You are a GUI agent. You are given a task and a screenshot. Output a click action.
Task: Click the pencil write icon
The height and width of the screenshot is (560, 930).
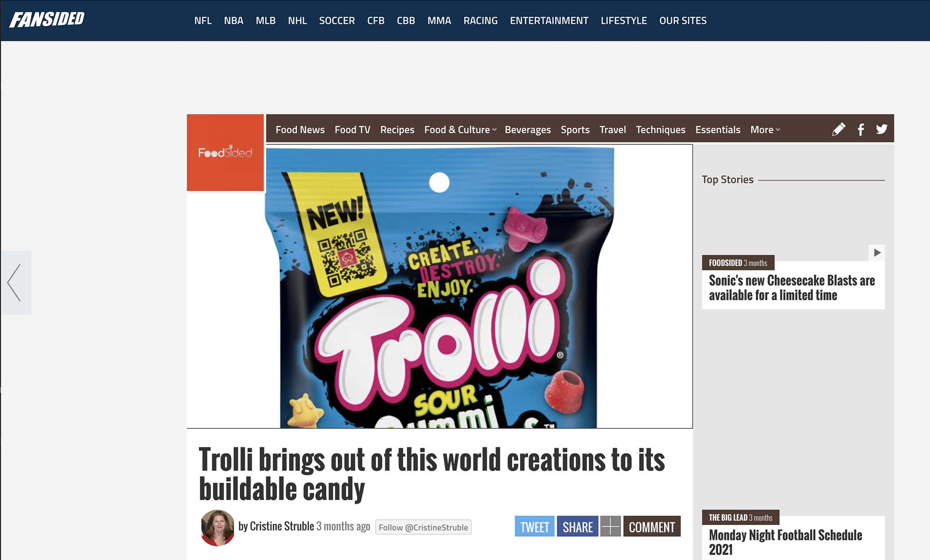point(838,129)
